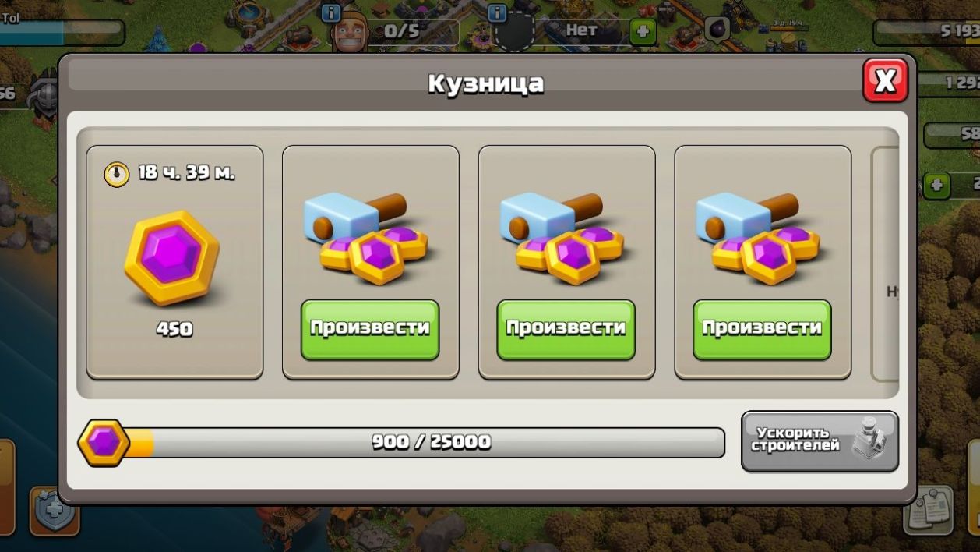Click the hammer and gems icon in the first slot
This screenshot has height=552, width=980.
click(365, 237)
